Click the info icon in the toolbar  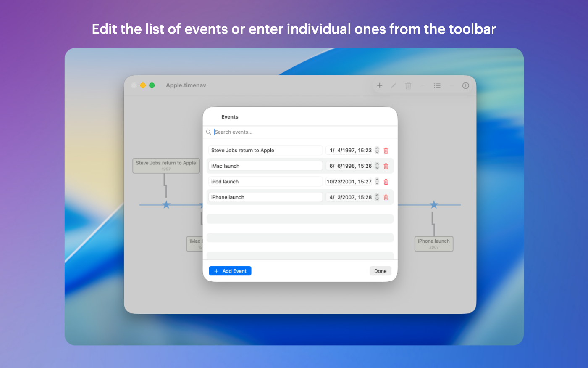point(465,85)
